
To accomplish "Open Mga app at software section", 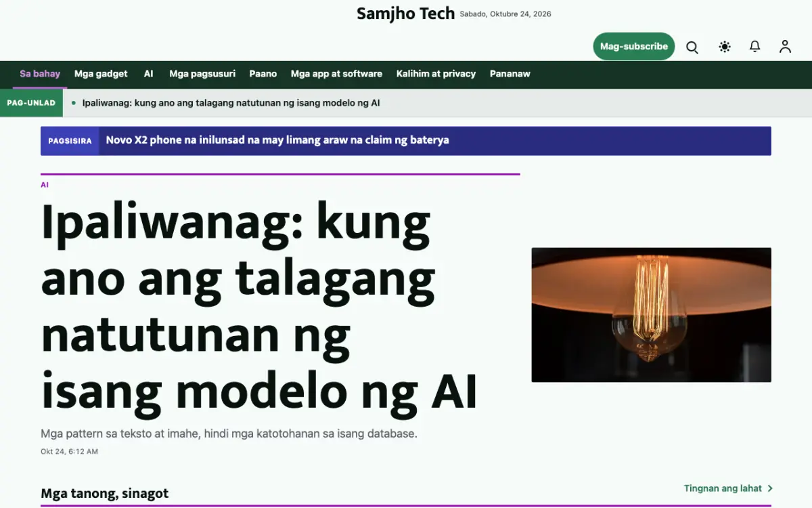I will tap(336, 74).
